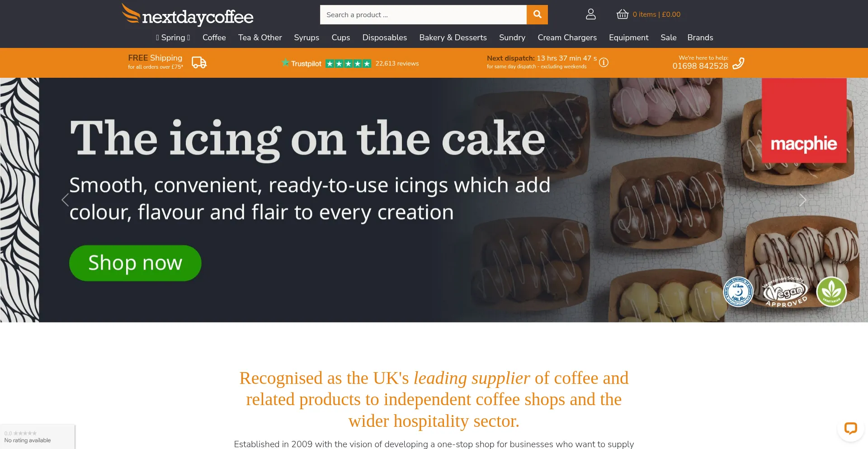Advance to the next banner slide
The width and height of the screenshot is (868, 449).
[x=802, y=200]
